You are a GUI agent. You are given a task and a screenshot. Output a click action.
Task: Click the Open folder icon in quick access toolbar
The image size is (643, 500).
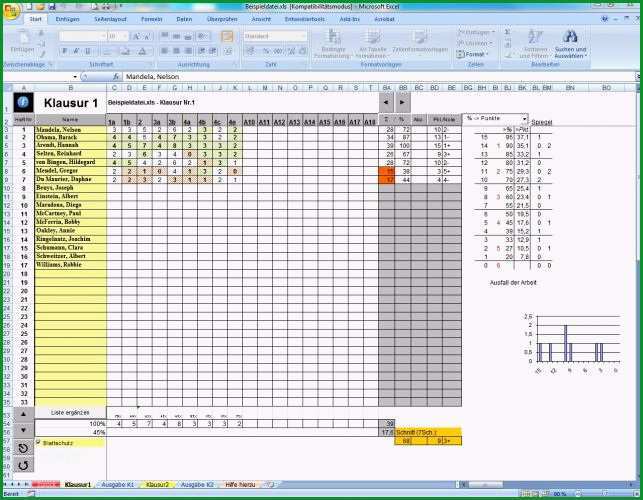(x=40, y=7)
